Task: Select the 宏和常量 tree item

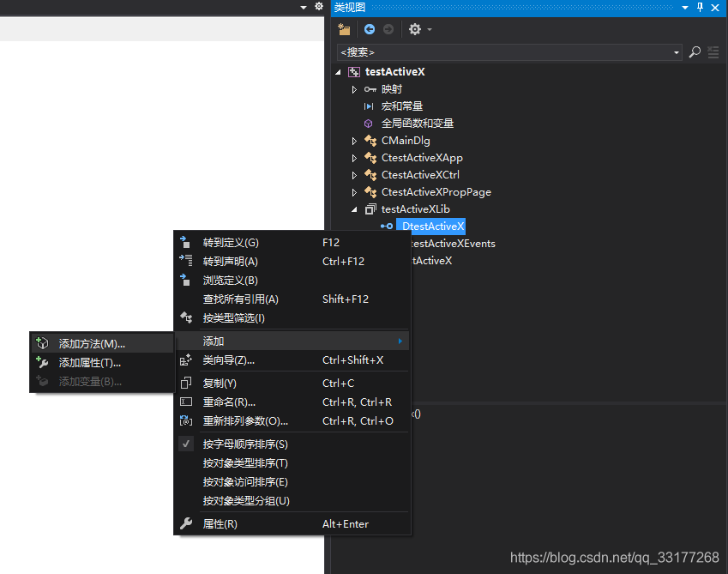Action: tap(402, 106)
